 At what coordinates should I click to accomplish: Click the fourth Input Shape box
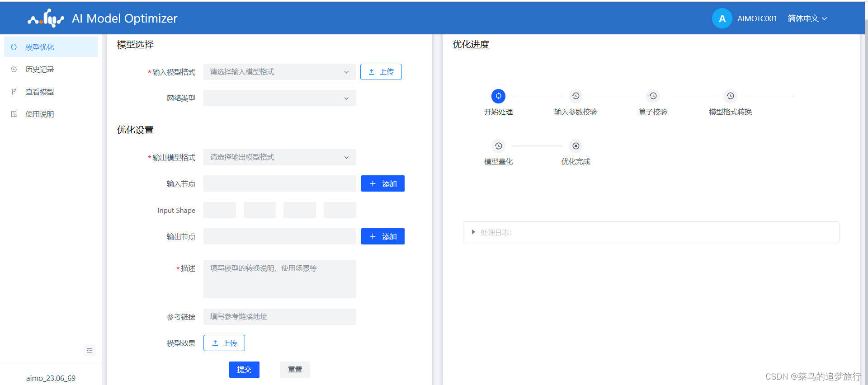340,210
